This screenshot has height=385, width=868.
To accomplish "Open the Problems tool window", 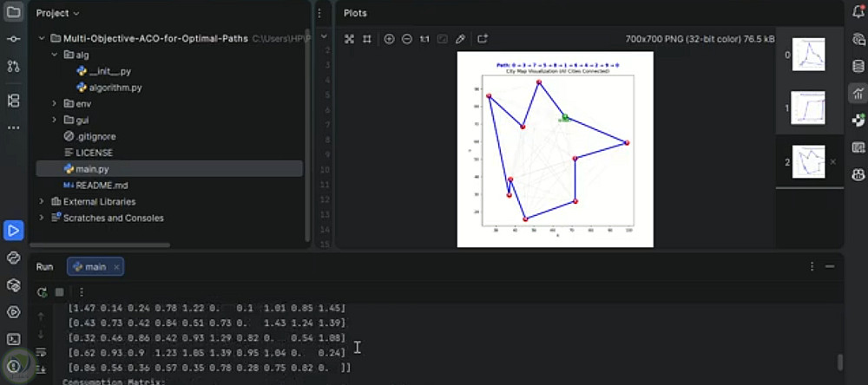I will [13, 366].
